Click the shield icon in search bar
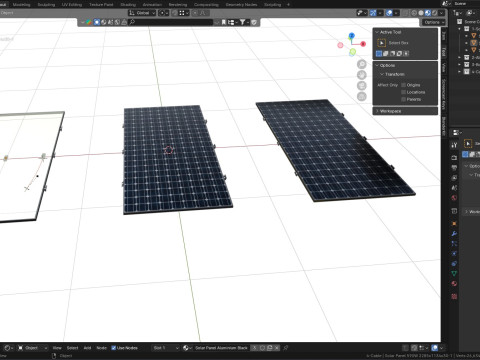Viewport: 480px width, 360px height. pyautogui.click(x=254, y=22)
